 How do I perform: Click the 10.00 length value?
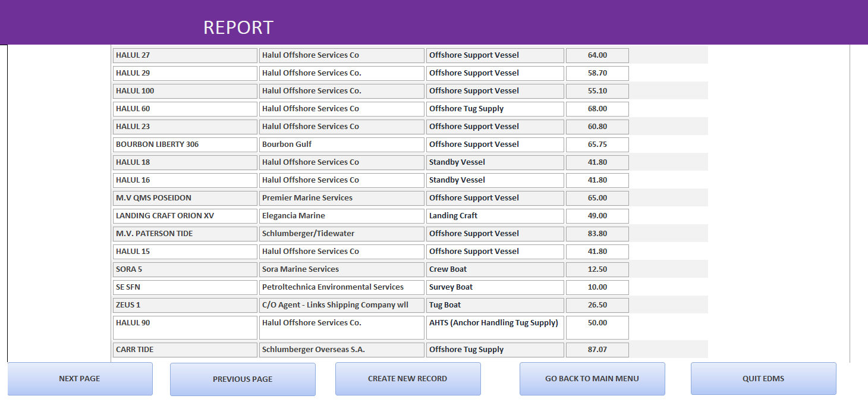597,287
